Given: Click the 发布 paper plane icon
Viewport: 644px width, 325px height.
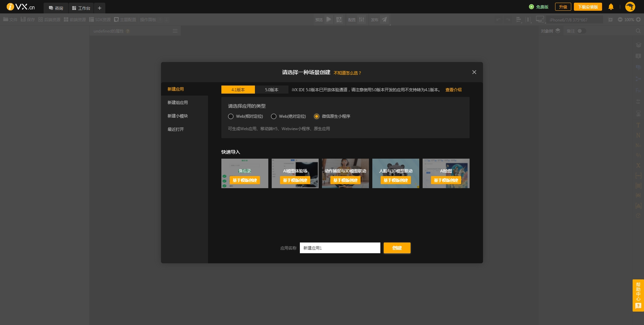Looking at the screenshot, I should pyautogui.click(x=384, y=19).
